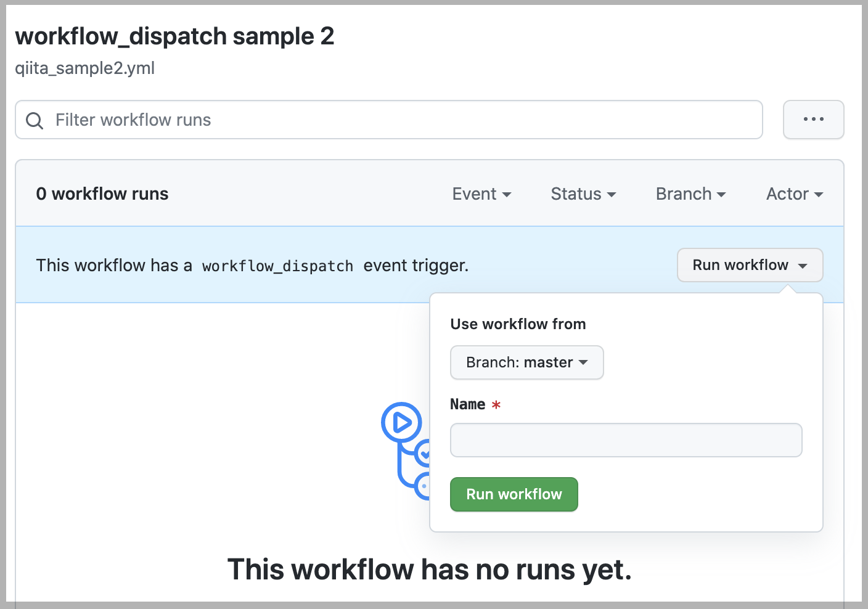Screen dimensions: 868x609
Task: Click the search magnifier icon
Action: click(x=35, y=120)
